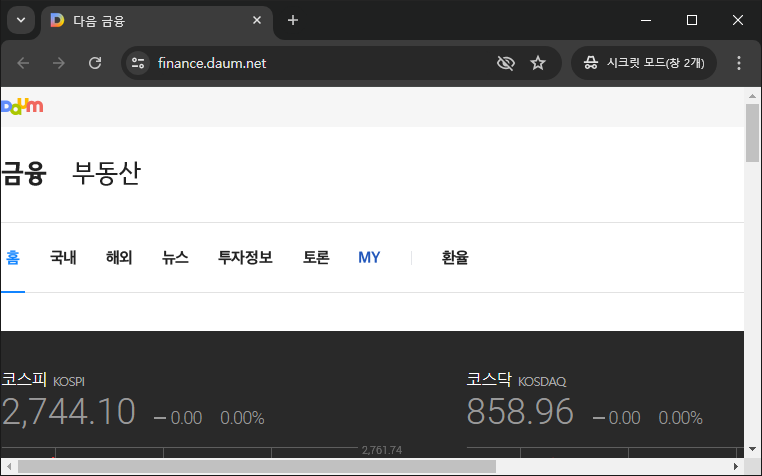This screenshot has height=476, width=762.
Task: Open the 금융 section heading
Action: click(x=23, y=173)
